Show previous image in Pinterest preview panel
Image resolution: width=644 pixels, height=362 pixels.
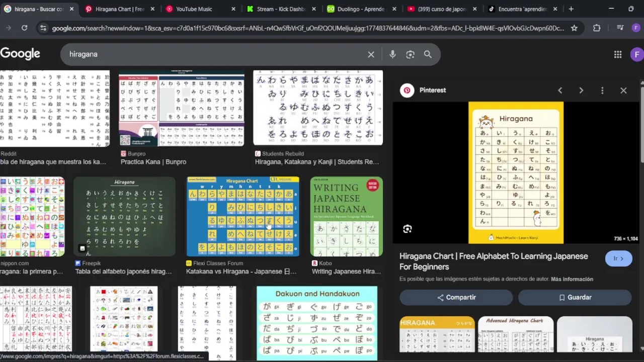point(560,90)
